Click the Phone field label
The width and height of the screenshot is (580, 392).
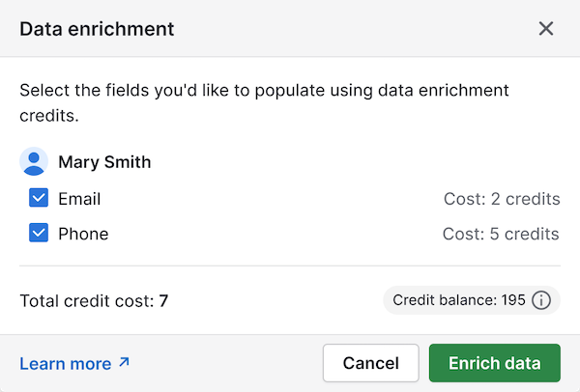pos(83,233)
